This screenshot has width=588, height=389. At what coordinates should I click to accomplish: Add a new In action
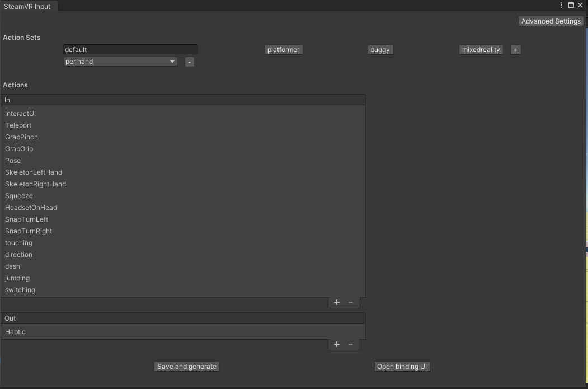pos(337,302)
